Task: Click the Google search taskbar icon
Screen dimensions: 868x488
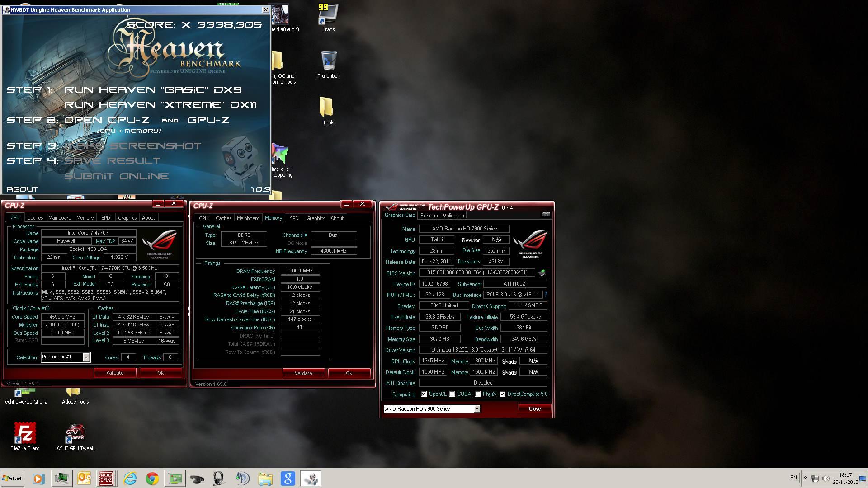Action: coord(288,479)
